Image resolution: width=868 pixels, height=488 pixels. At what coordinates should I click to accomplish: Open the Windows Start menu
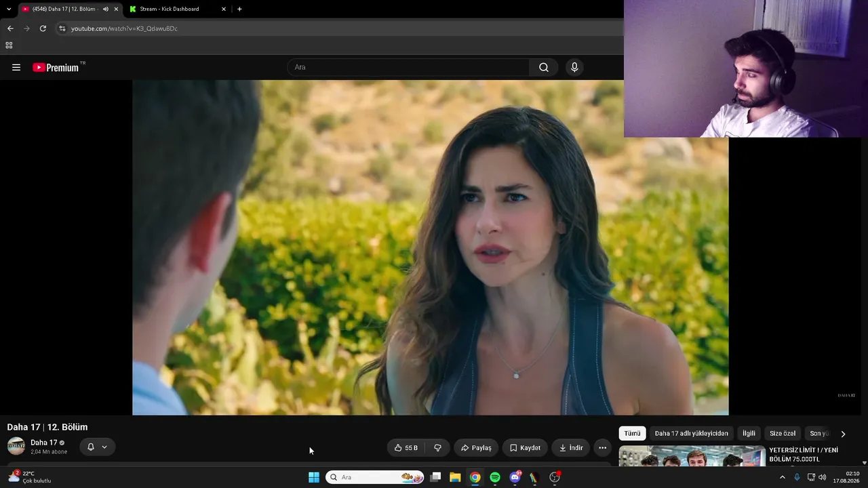(314, 477)
